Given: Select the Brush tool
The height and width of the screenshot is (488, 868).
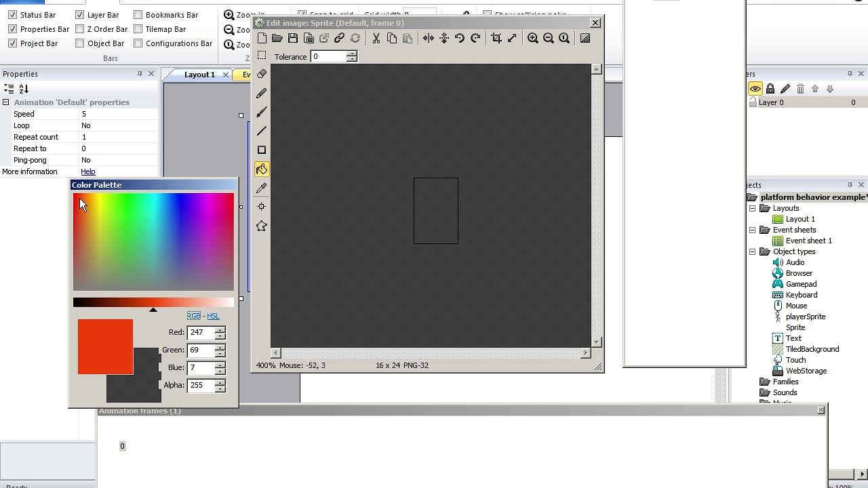Looking at the screenshot, I should click(262, 112).
